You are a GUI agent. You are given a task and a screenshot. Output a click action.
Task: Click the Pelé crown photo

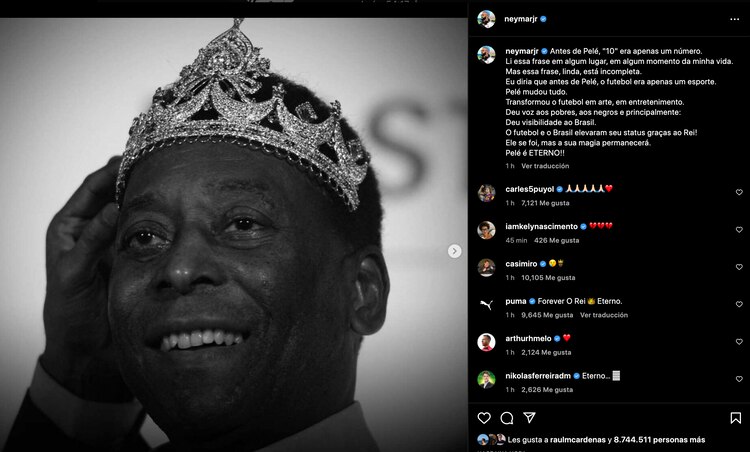[x=233, y=235]
